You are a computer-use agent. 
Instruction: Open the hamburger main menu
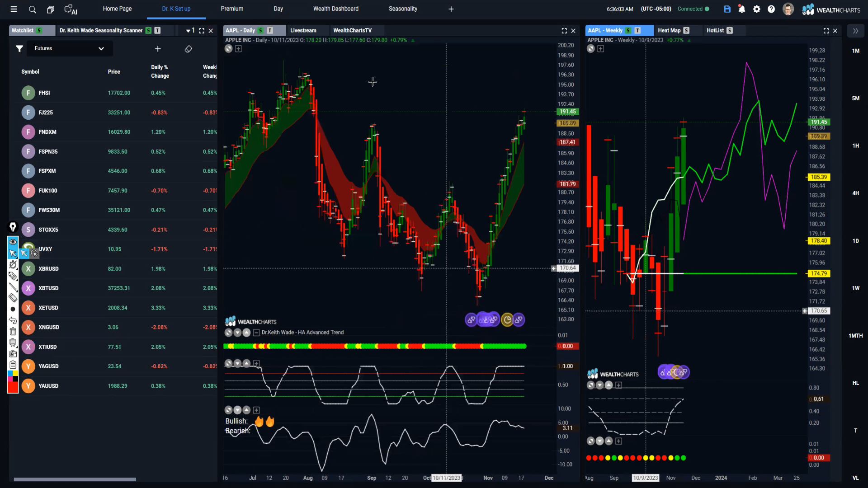[x=14, y=9]
